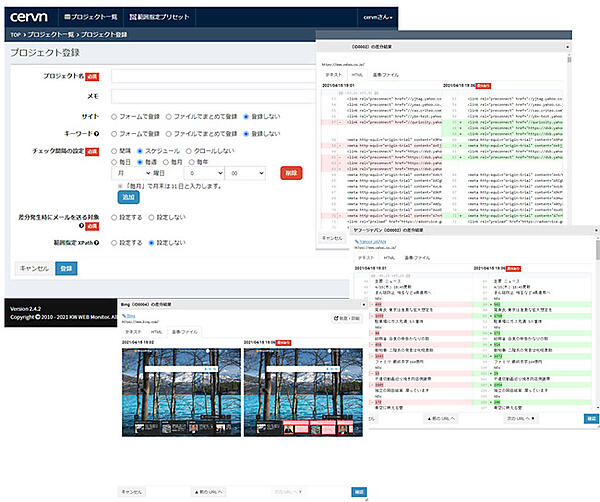Click the red 削除 button

(292, 172)
